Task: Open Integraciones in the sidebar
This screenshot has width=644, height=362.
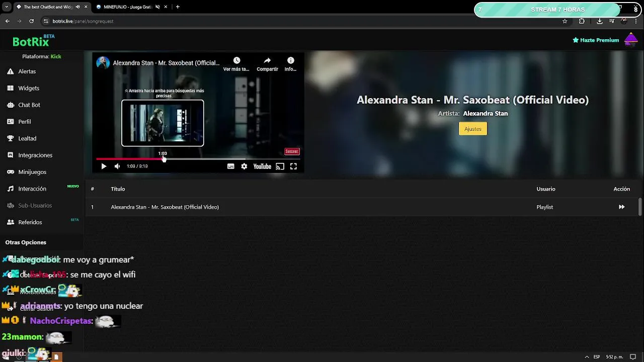Action: coord(35,155)
